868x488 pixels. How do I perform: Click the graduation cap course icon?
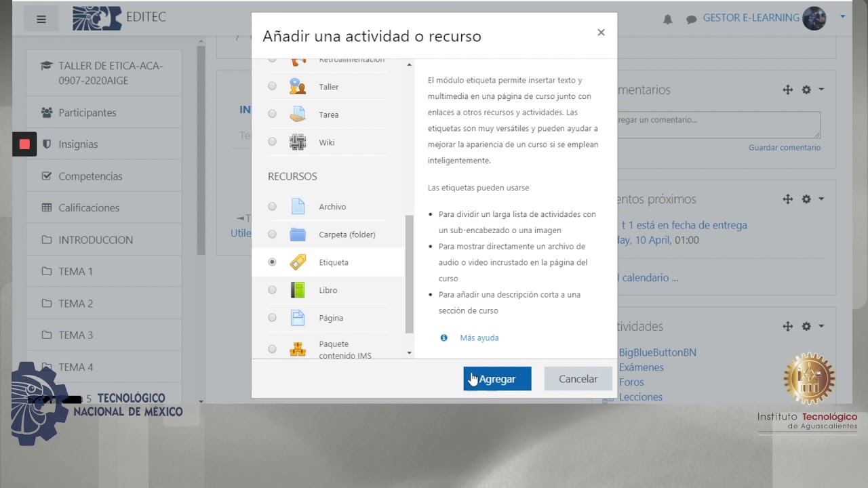pos(47,66)
